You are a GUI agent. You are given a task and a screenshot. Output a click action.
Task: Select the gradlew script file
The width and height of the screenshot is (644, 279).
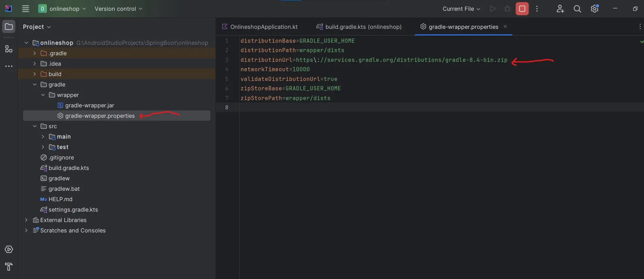pos(59,178)
